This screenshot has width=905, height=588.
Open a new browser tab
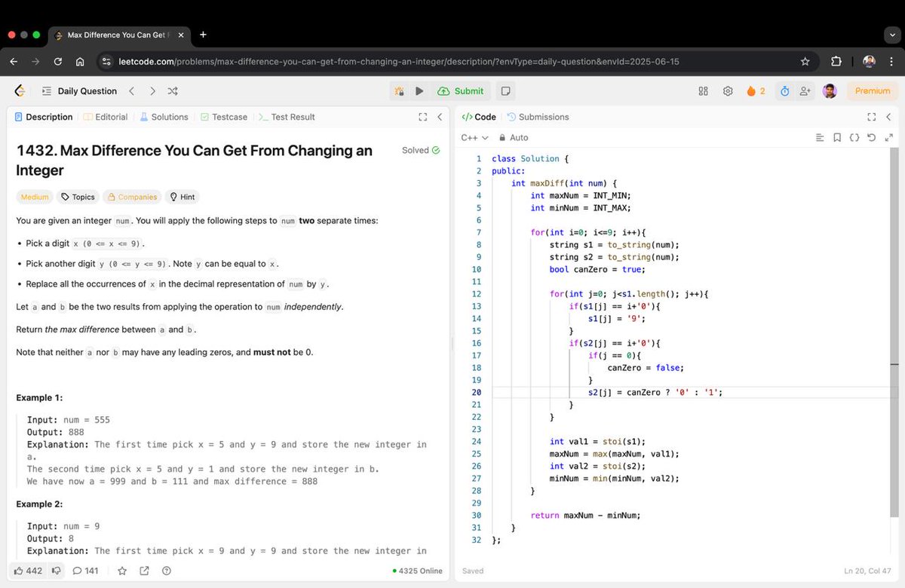203,35
